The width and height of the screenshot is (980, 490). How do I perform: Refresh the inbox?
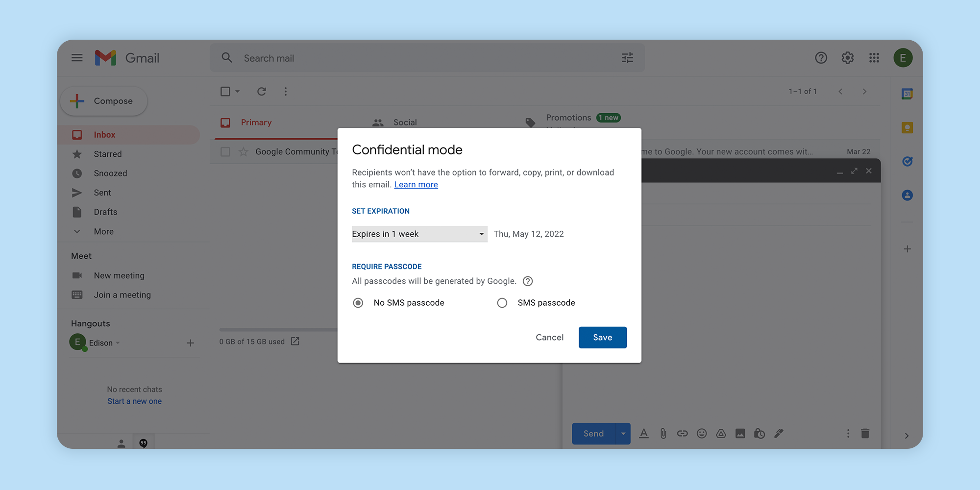262,91
